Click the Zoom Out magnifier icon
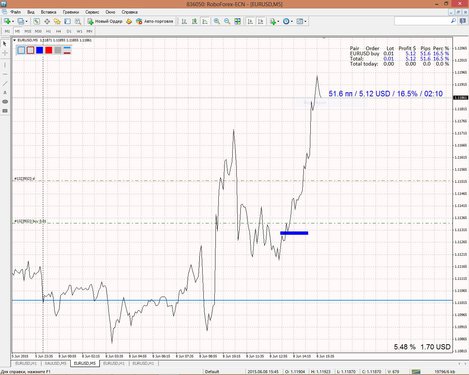The height and width of the screenshot is (375, 469). coord(227,21)
